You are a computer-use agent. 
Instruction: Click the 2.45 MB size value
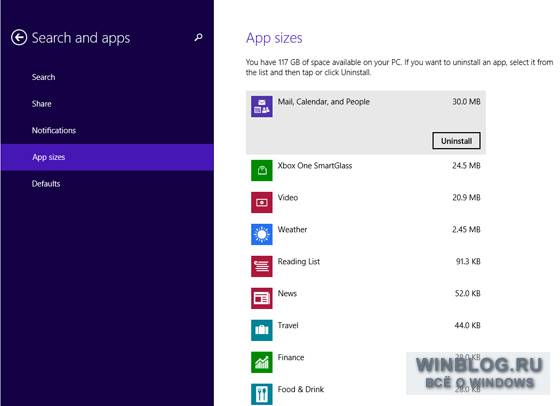(x=466, y=230)
